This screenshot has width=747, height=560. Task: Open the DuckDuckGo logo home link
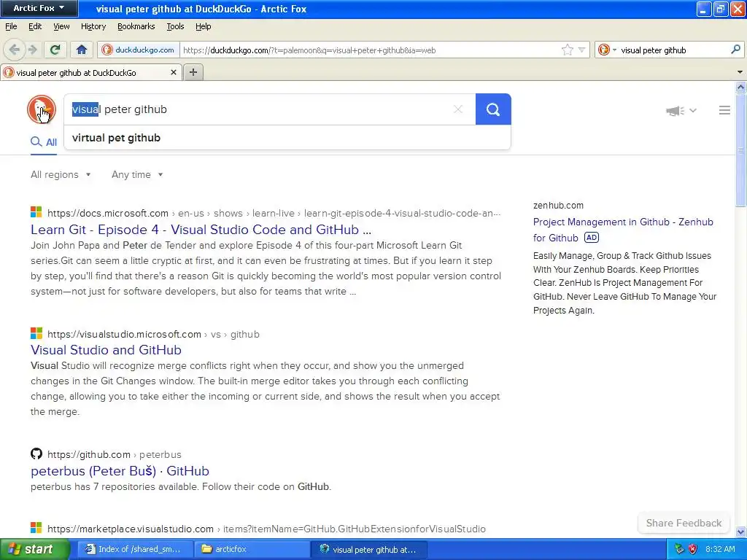pos(42,109)
